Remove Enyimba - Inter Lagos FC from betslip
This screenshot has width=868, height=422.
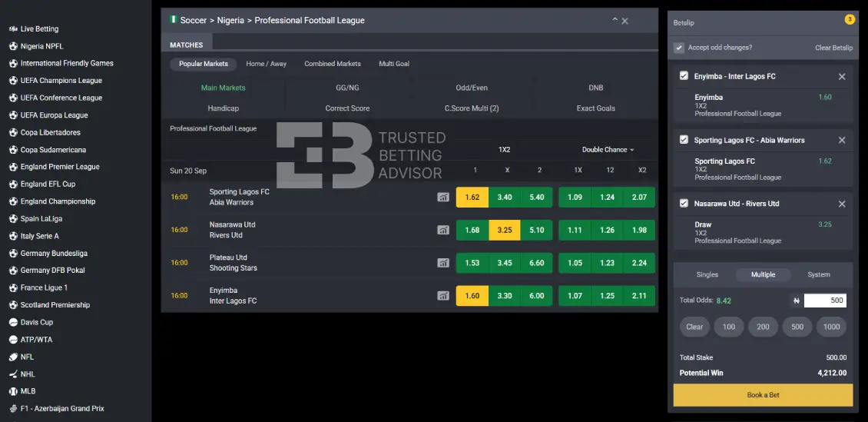point(842,76)
